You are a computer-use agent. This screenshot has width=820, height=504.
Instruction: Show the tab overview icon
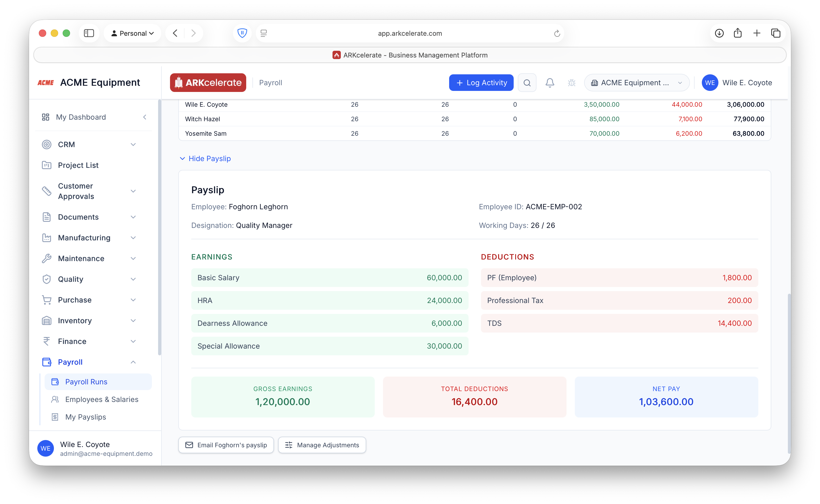[x=776, y=33]
